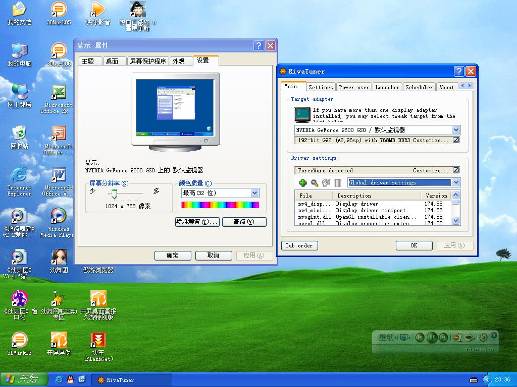Open the Recycle Bin desktop icon
517x387 pixels.
(x=19, y=137)
